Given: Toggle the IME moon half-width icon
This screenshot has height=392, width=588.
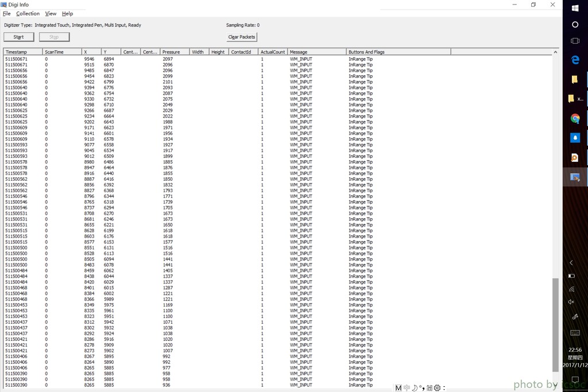Looking at the screenshot, I should click(x=415, y=388).
